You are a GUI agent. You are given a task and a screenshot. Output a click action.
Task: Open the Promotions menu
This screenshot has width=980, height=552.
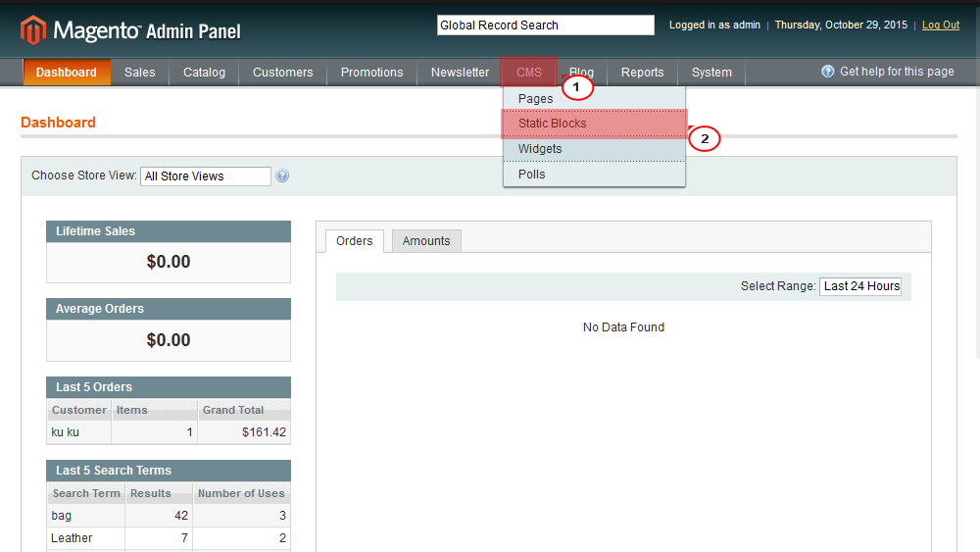pyautogui.click(x=371, y=73)
